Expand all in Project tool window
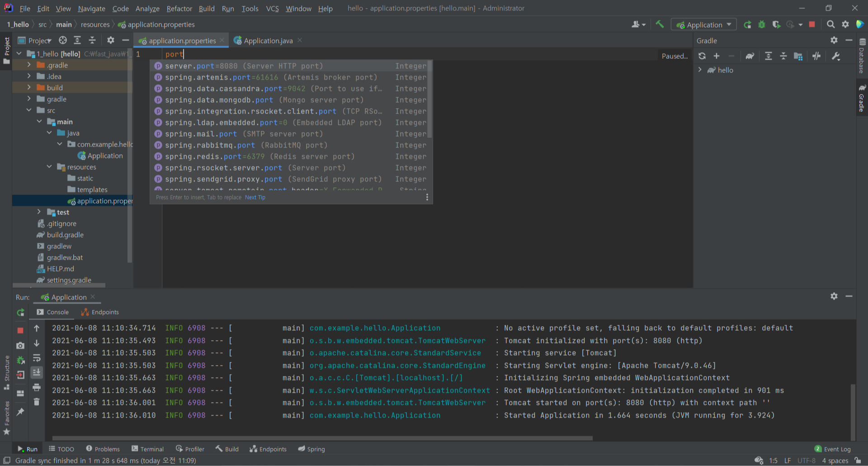 coord(77,40)
